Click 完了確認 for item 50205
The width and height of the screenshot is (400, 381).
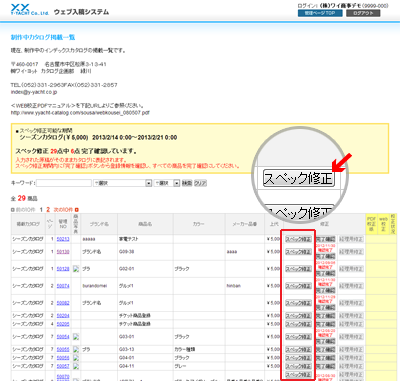(325, 324)
